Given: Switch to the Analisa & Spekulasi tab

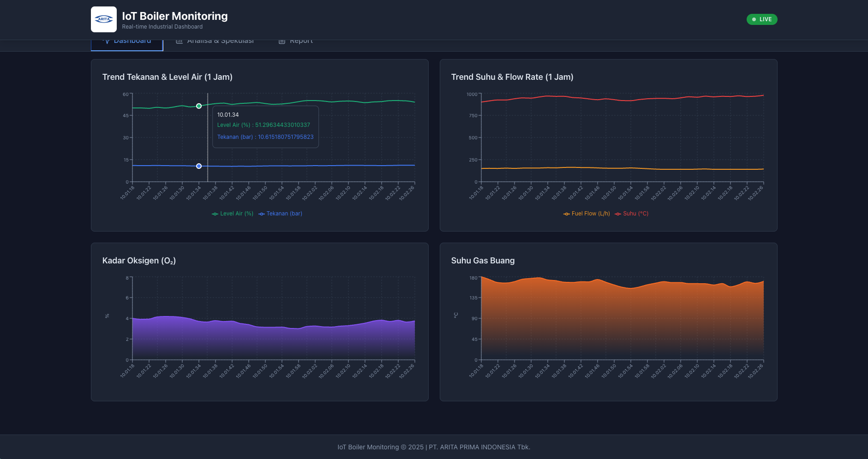Looking at the screenshot, I should click(220, 42).
